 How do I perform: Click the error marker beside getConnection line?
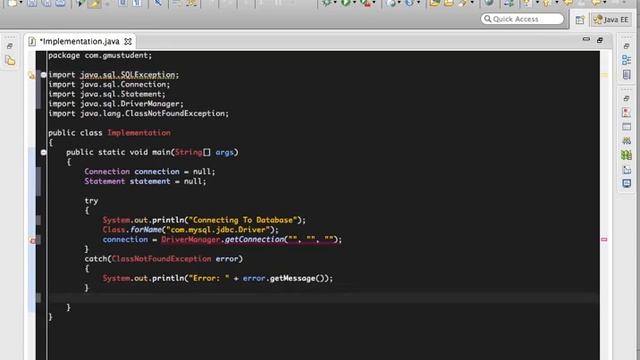pyautogui.click(x=33, y=240)
